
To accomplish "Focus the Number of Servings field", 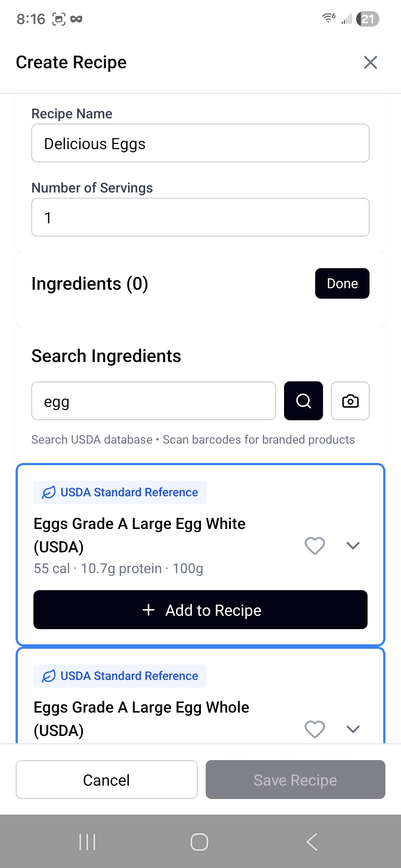I will (x=200, y=217).
